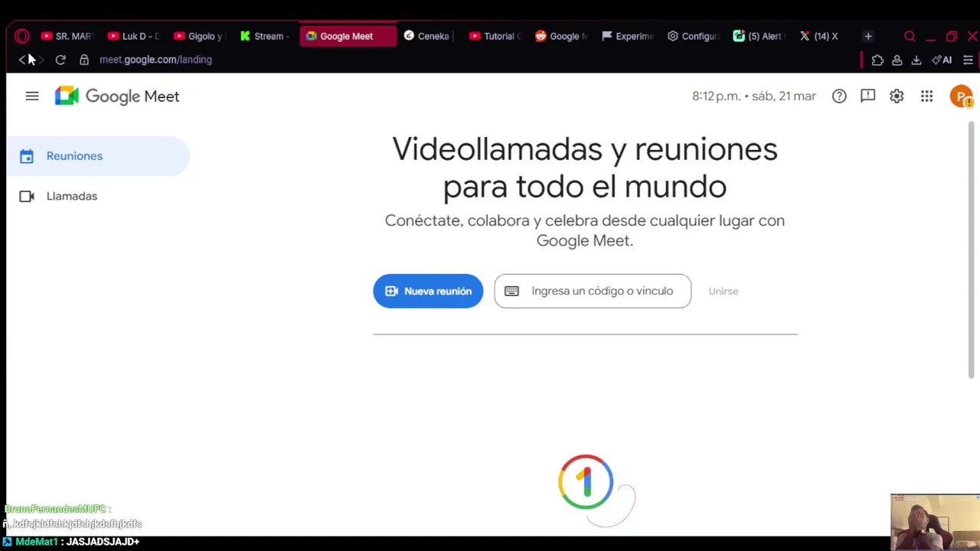Click the video plus icon on Nueva reunión
Image resolution: width=980 pixels, height=551 pixels.
[391, 291]
